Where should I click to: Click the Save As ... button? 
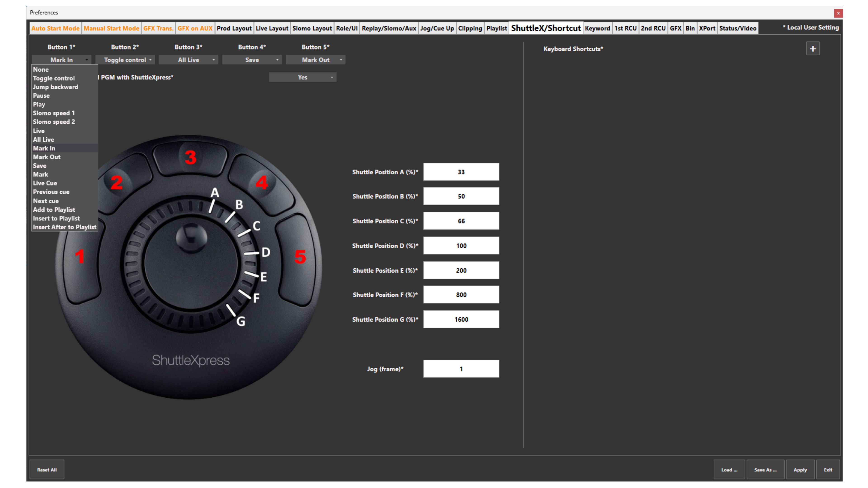[x=765, y=470]
